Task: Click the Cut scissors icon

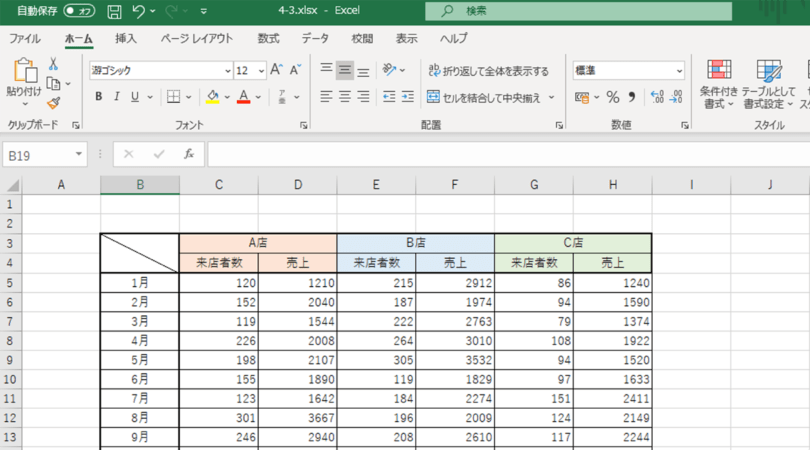Action: 53,64
